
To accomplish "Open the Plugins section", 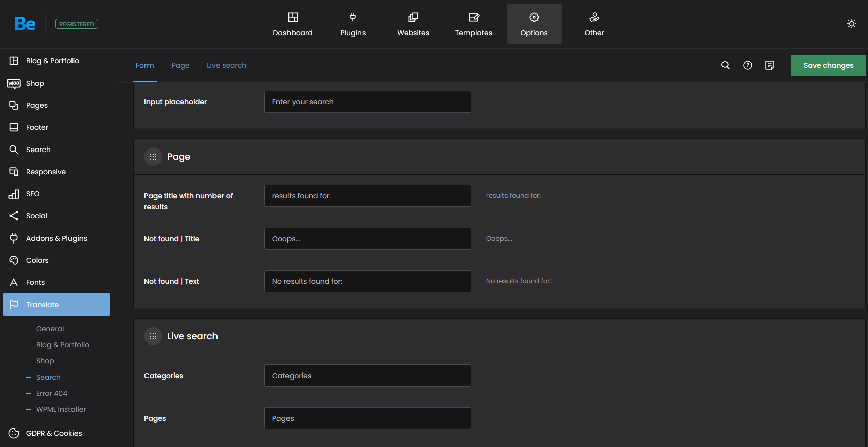I will pyautogui.click(x=353, y=24).
